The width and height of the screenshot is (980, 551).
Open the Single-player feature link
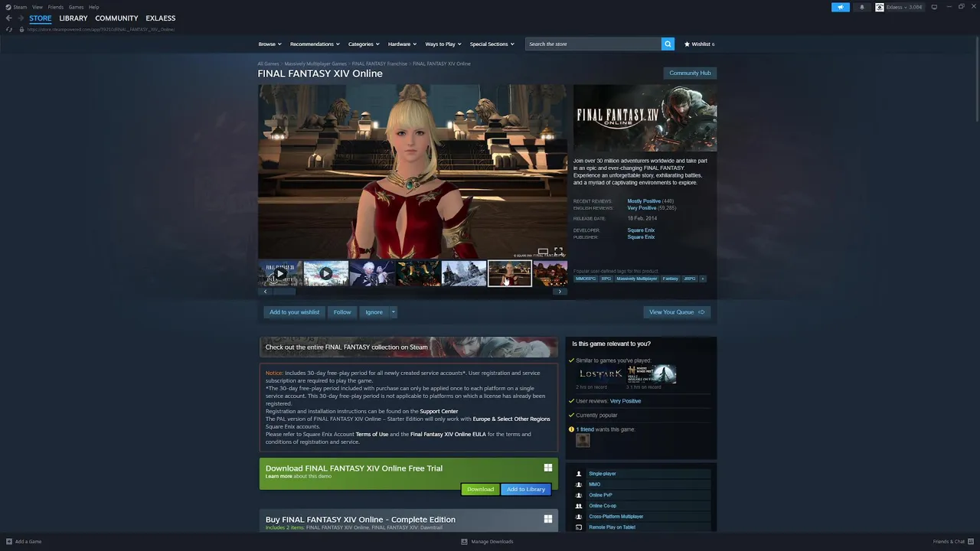tap(602, 474)
